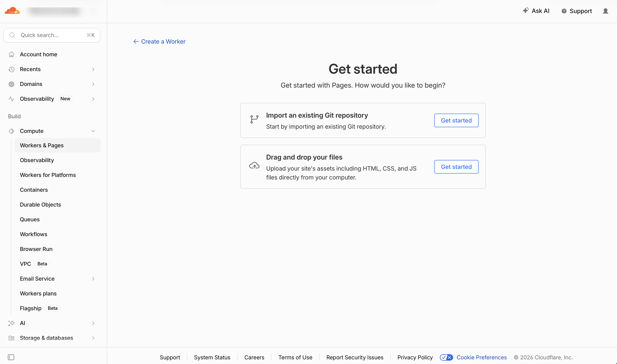Focus the Quick search field
The height and width of the screenshot is (364, 617).
click(52, 35)
